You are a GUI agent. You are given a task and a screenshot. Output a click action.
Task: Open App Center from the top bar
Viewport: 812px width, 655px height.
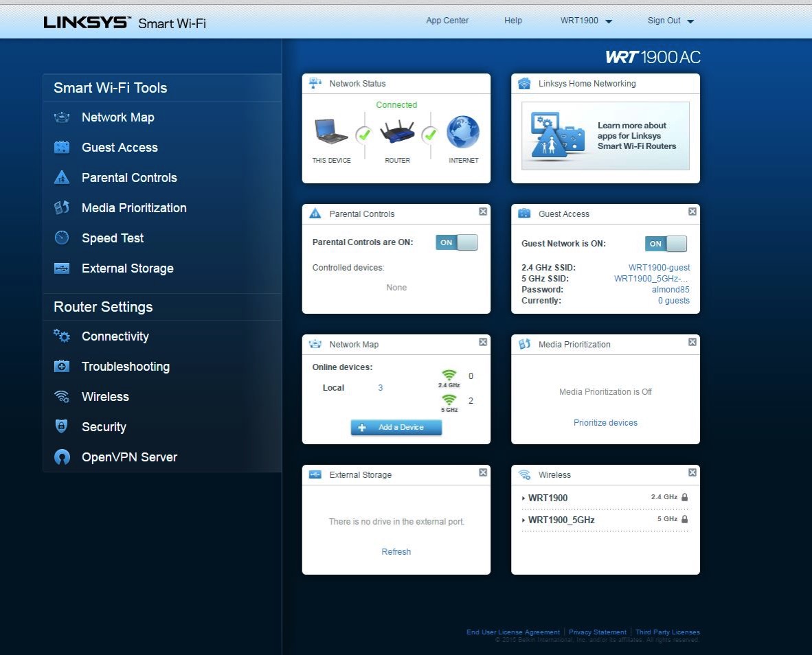[447, 21]
